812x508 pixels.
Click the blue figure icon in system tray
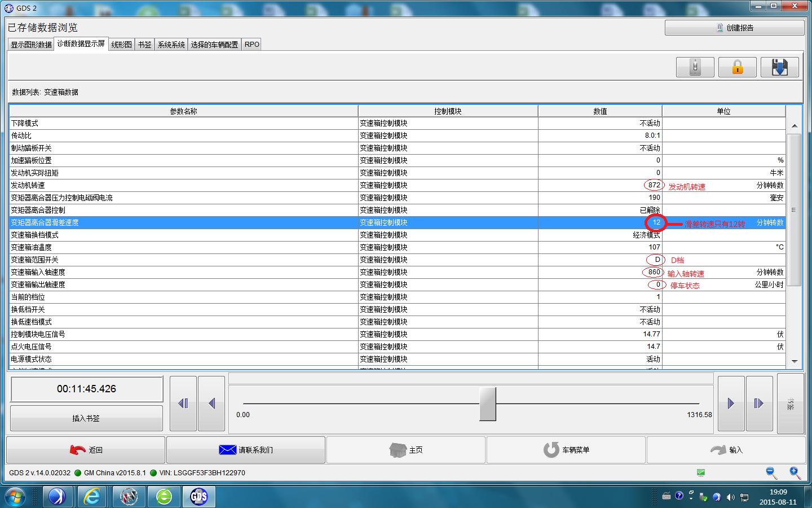(x=717, y=497)
